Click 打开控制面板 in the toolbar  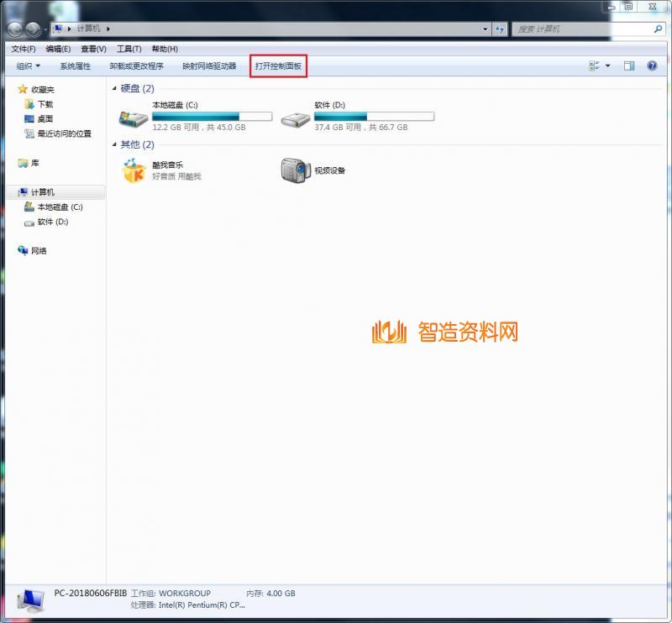click(278, 65)
